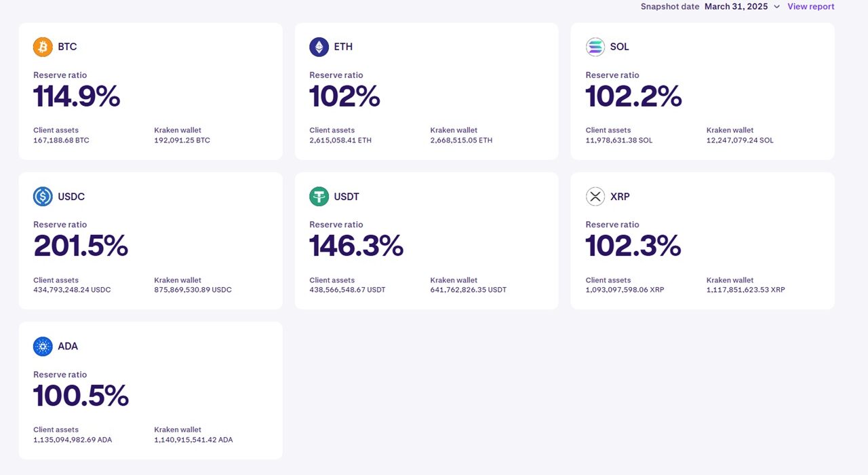Click the 201.5% reserve ratio
868x475 pixels.
81,246
